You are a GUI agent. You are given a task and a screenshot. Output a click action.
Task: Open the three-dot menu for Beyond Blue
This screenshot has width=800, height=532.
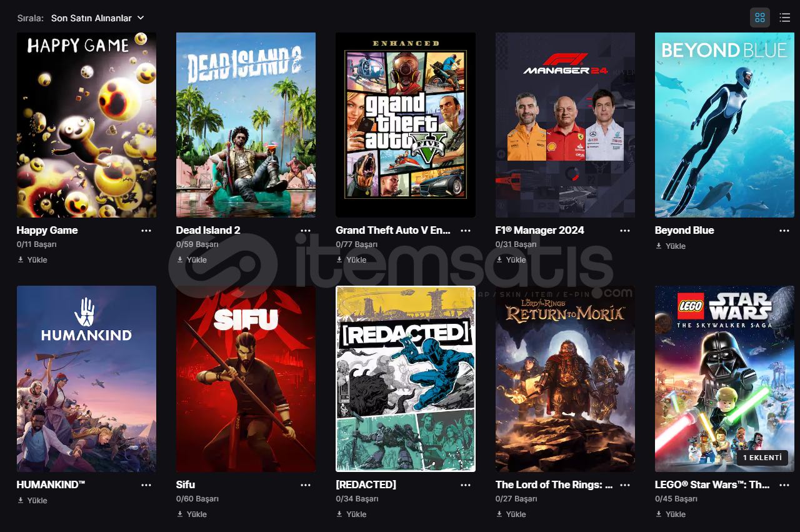pyautogui.click(x=784, y=231)
